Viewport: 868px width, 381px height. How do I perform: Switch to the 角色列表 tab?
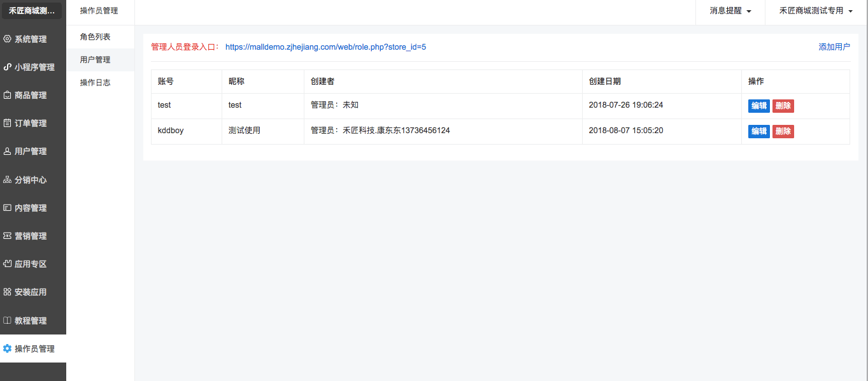pos(101,37)
